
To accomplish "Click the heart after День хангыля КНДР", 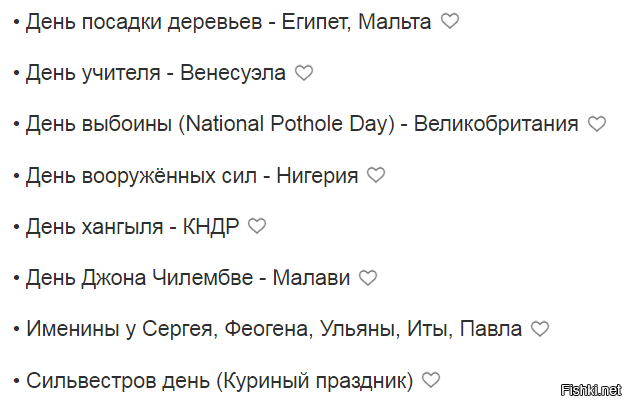I will [x=257, y=226].
